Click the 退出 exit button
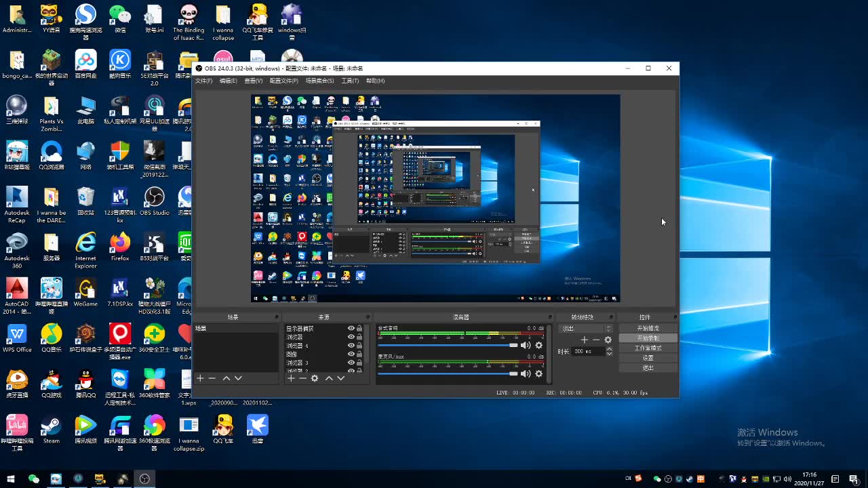This screenshot has height=488, width=868. (x=648, y=367)
